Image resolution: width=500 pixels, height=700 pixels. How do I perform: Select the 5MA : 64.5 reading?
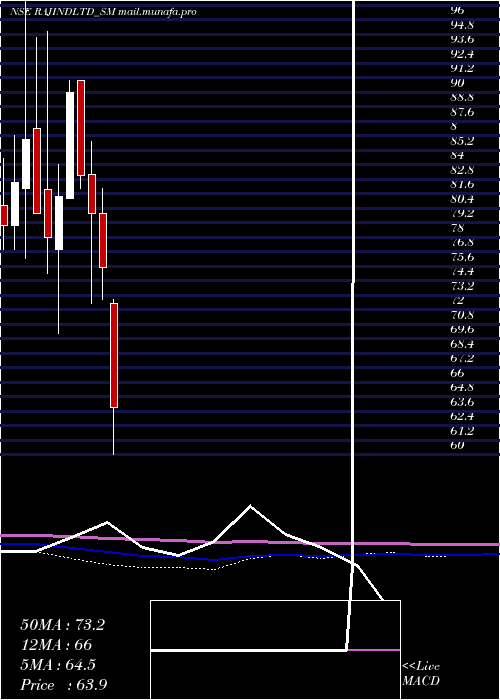point(58,665)
